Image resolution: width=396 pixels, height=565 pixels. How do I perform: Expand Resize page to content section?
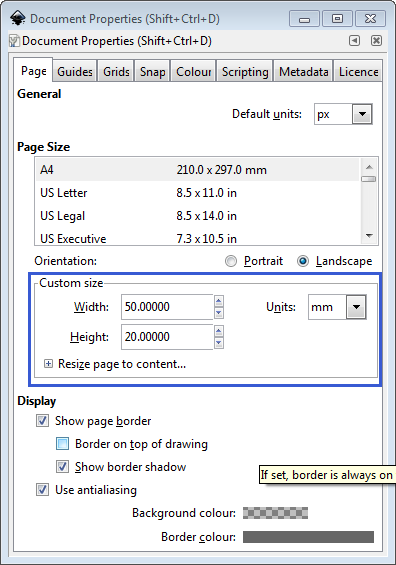point(48,364)
